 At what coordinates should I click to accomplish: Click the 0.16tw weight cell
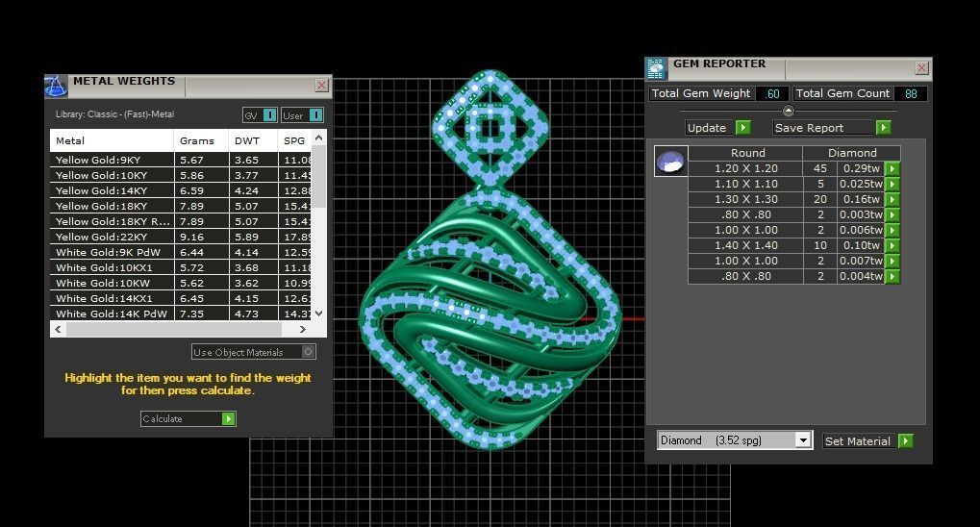click(861, 199)
